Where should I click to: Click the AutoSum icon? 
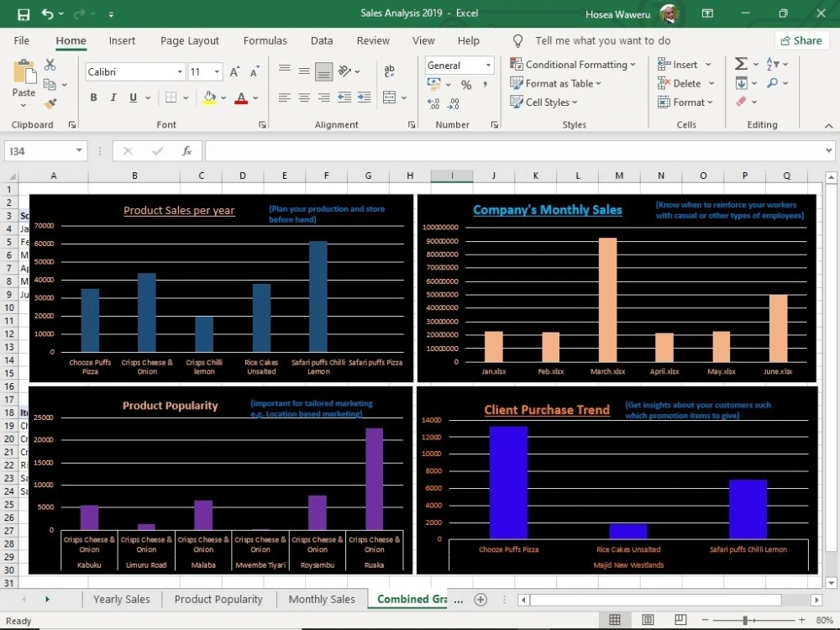click(739, 63)
